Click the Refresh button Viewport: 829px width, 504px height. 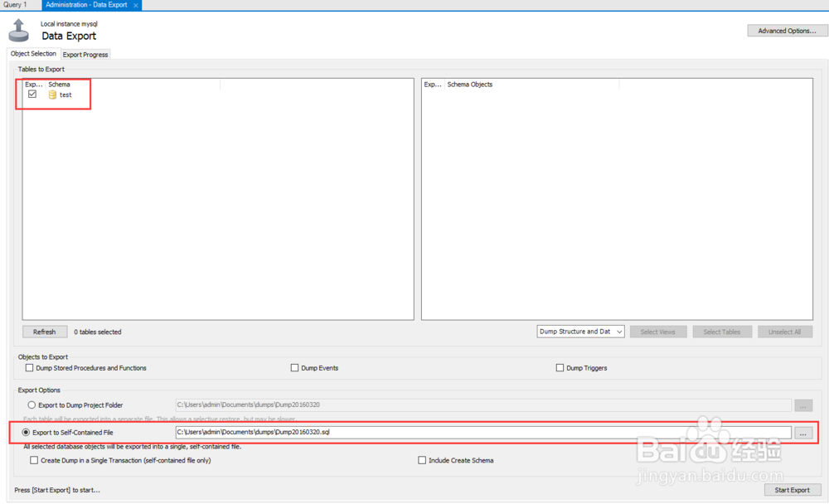click(45, 332)
